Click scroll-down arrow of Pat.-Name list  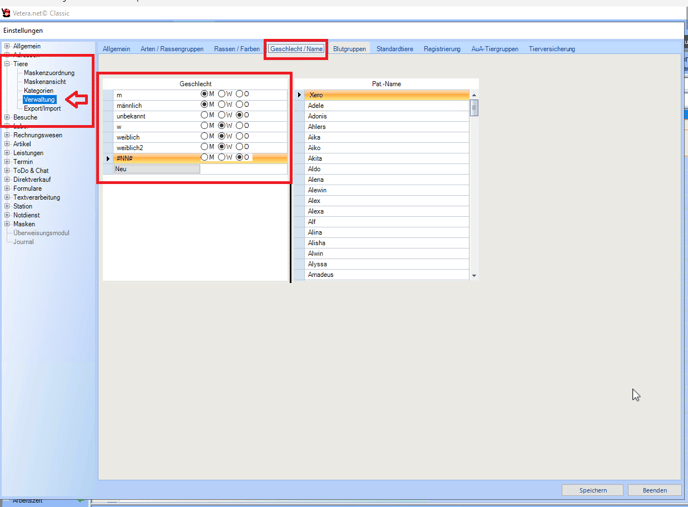[474, 276]
